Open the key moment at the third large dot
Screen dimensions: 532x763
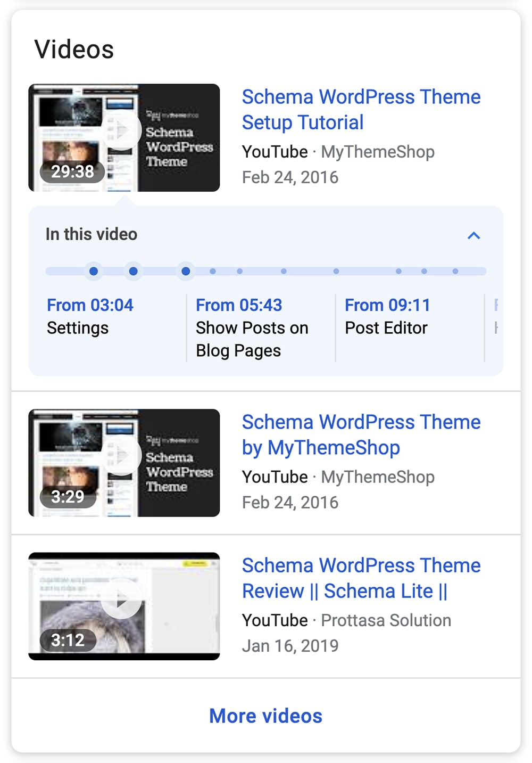pos(186,271)
